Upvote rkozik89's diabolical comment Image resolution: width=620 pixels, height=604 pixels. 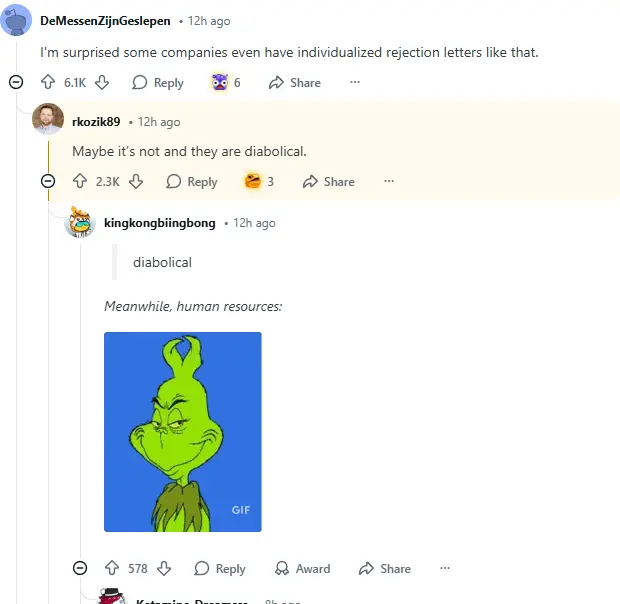point(80,181)
